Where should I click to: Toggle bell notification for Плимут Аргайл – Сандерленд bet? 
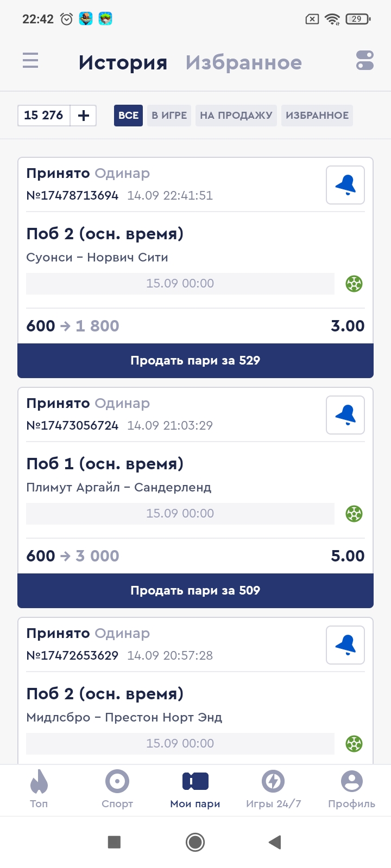tap(345, 416)
